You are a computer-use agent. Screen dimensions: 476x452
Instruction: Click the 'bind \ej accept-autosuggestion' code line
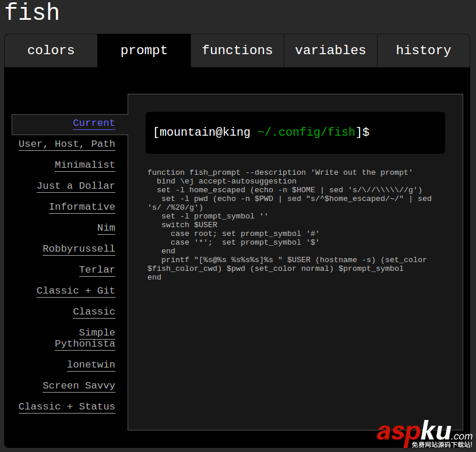(x=227, y=181)
